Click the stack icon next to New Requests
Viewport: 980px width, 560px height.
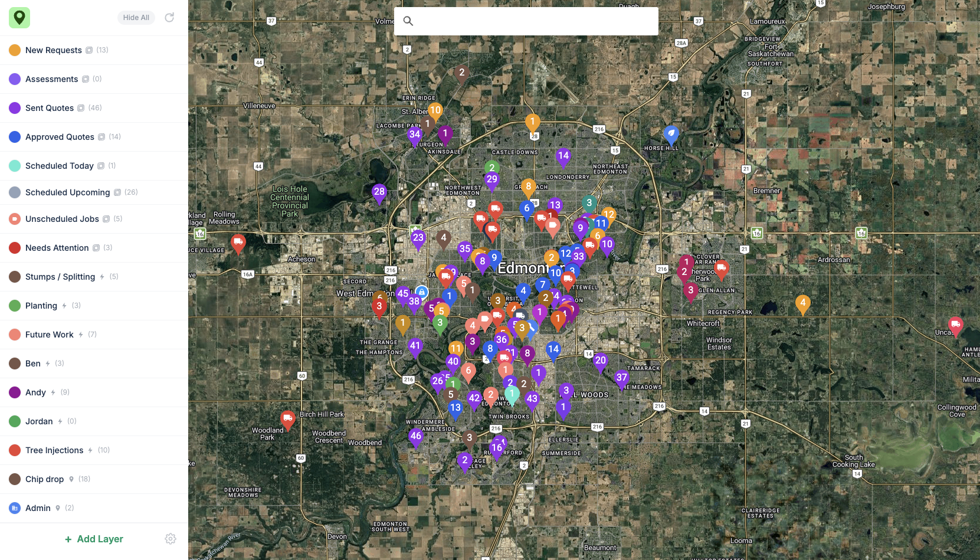pyautogui.click(x=89, y=50)
